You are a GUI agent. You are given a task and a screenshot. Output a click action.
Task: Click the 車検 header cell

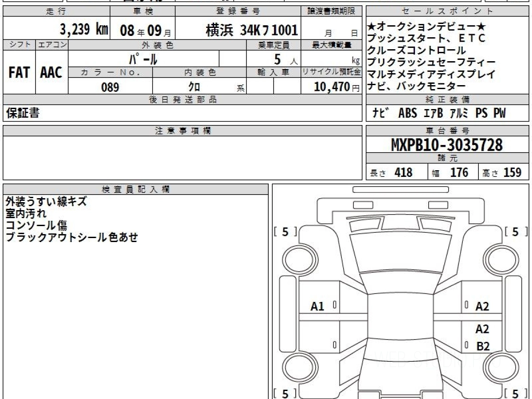[x=142, y=12]
